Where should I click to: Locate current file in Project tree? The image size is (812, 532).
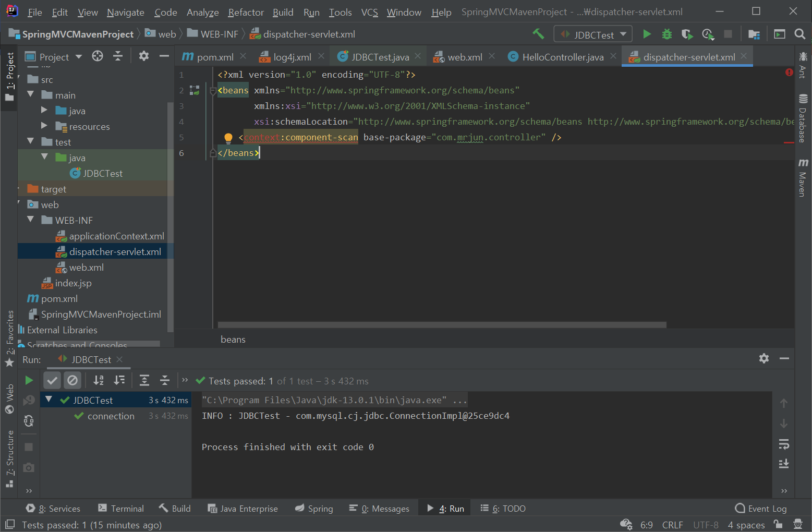point(98,56)
